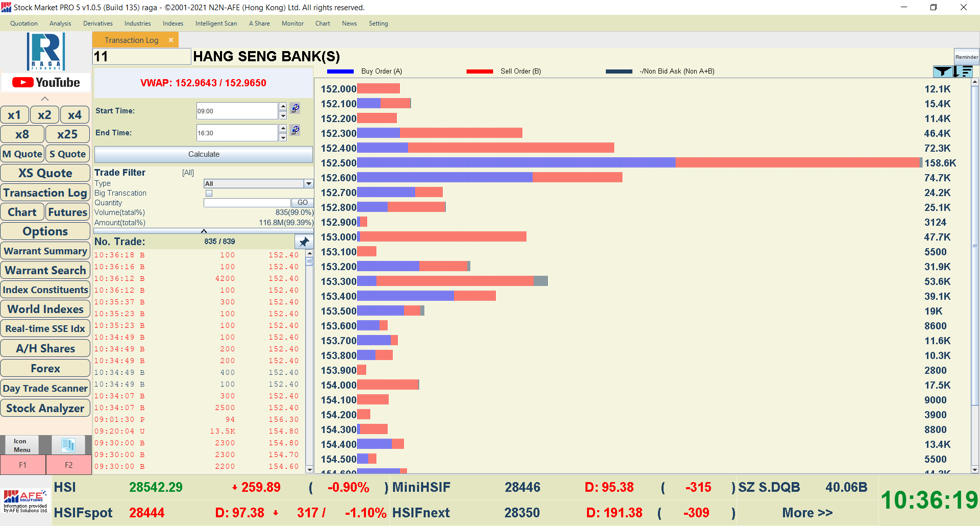Close the Transaction Log tab
The image size is (980, 526).
coord(171,40)
